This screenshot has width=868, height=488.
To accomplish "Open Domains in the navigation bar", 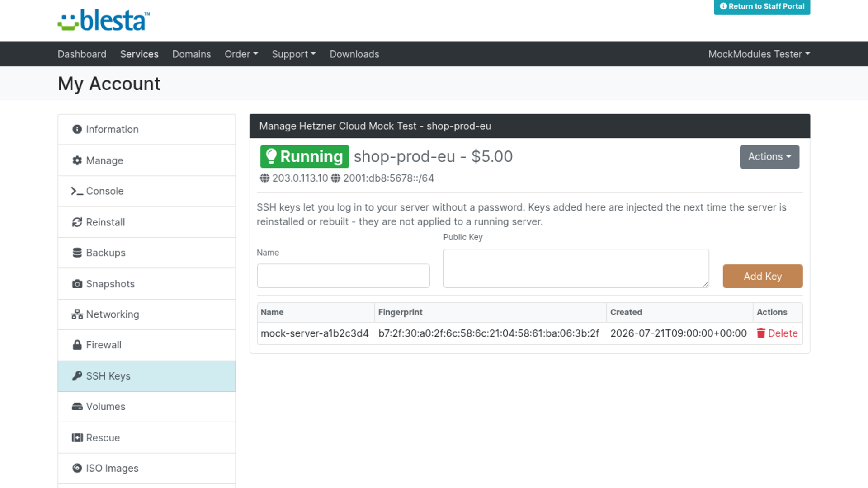I will tap(192, 54).
